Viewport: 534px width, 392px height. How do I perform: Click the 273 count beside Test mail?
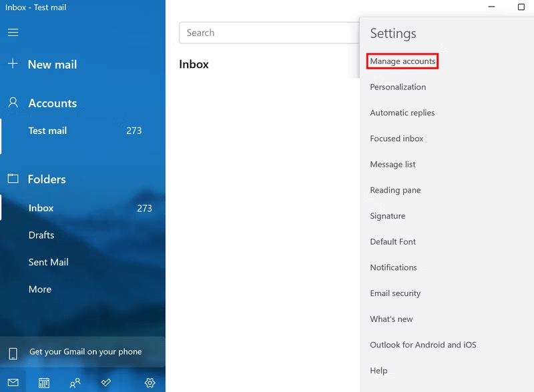pyautogui.click(x=134, y=131)
